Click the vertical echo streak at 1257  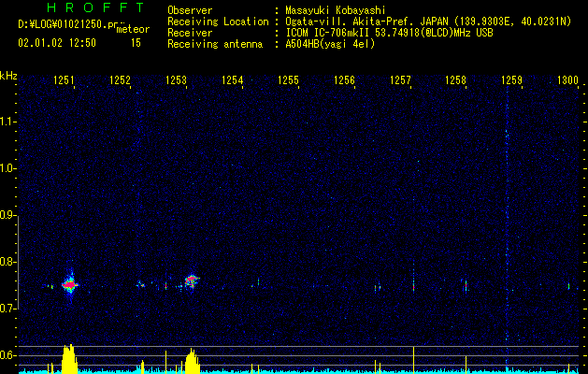(413, 280)
